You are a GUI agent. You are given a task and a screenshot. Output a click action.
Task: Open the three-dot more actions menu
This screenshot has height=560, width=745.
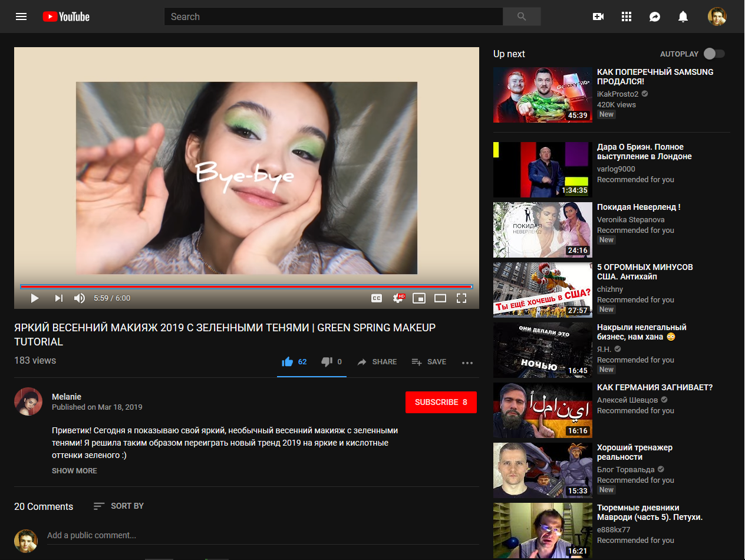[467, 363]
